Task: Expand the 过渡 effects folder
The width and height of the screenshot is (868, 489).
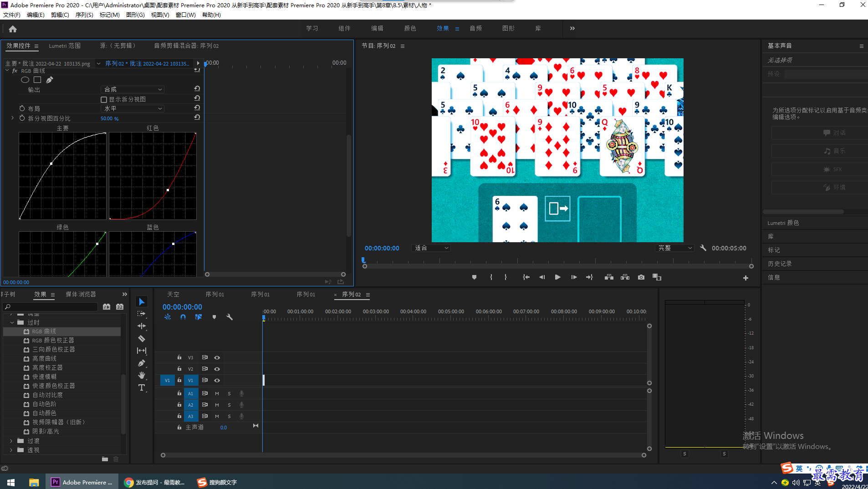Action: pos(12,441)
